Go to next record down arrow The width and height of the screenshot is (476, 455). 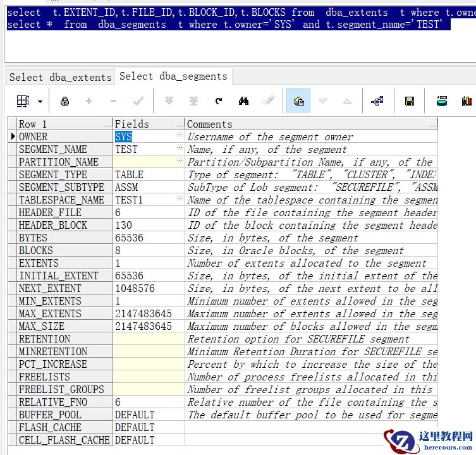[x=322, y=100]
